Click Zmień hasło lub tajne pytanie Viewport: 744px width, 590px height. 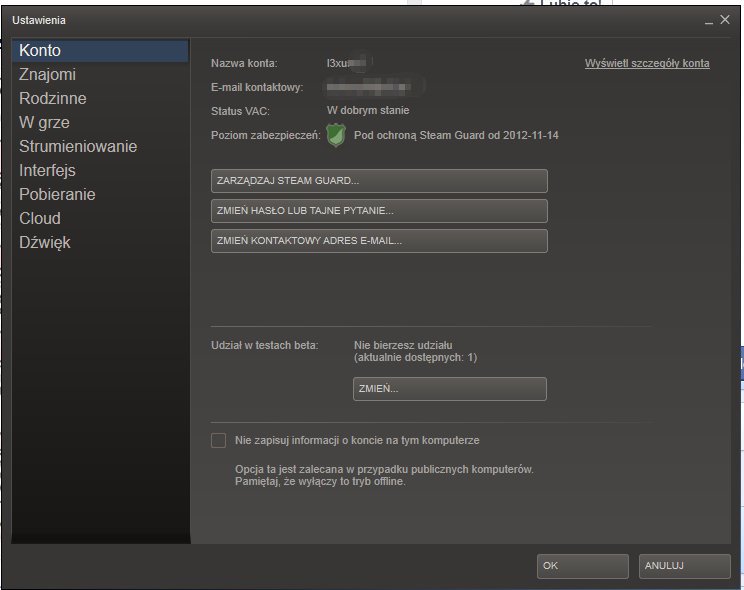(379, 211)
